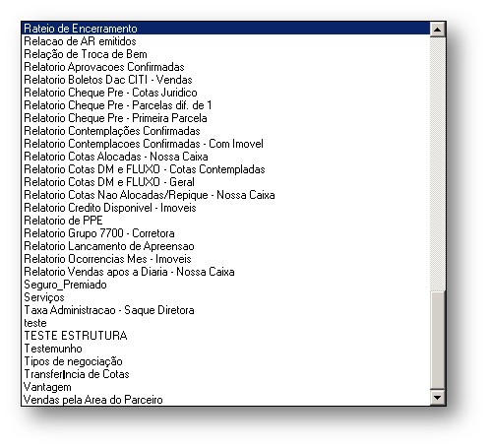
Task: Select Vendas pela Area do Parceiro
Action: pos(225,400)
